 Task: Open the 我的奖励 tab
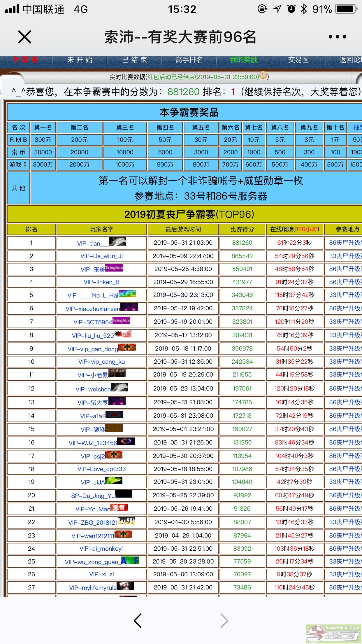coord(244,60)
